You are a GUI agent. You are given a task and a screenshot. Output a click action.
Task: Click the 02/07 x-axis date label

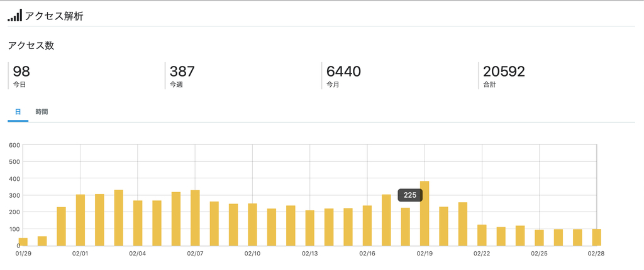[195, 254]
